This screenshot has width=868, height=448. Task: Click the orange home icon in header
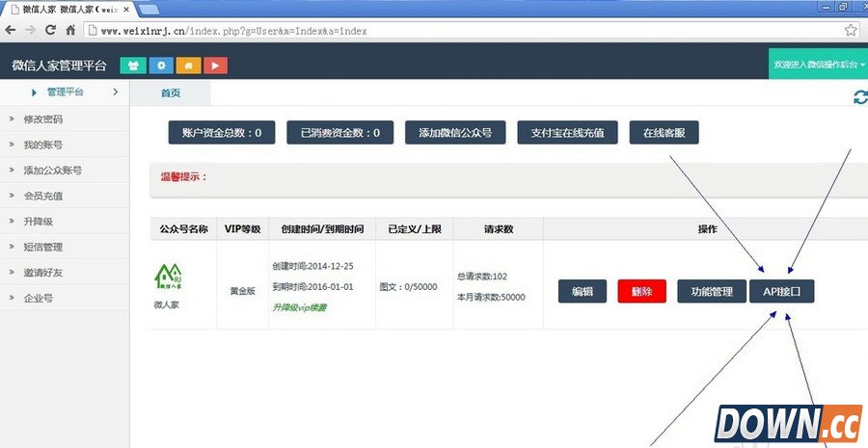(188, 66)
